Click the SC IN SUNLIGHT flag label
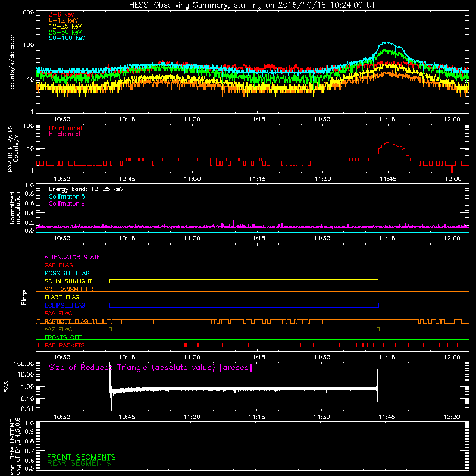The image size is (476, 476). (68, 281)
